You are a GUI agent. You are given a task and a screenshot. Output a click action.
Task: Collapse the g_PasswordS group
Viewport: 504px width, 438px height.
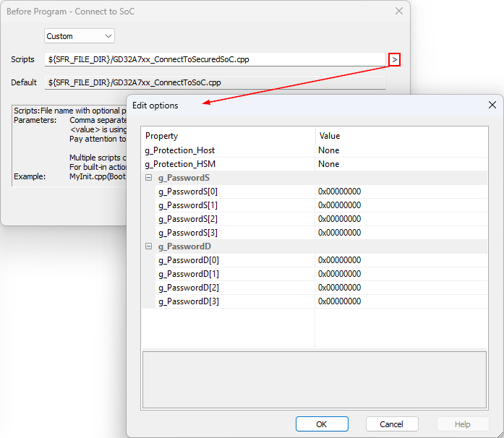pos(149,178)
